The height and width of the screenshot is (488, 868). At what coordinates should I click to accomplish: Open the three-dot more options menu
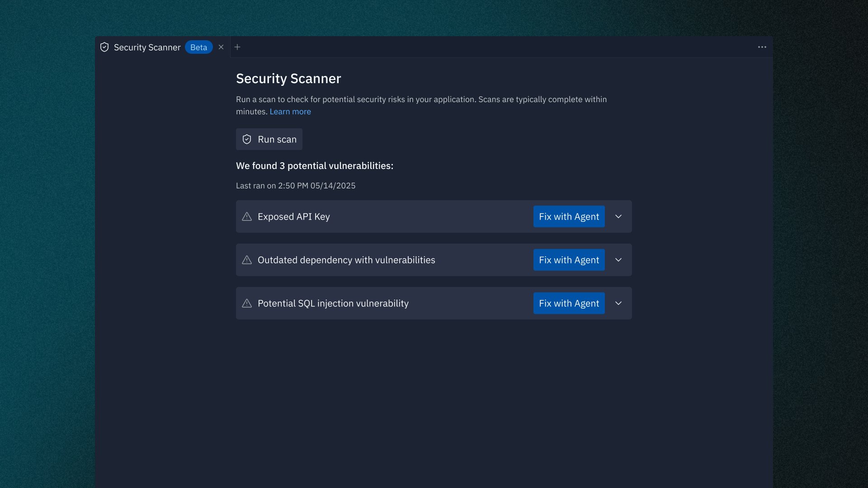pyautogui.click(x=762, y=47)
